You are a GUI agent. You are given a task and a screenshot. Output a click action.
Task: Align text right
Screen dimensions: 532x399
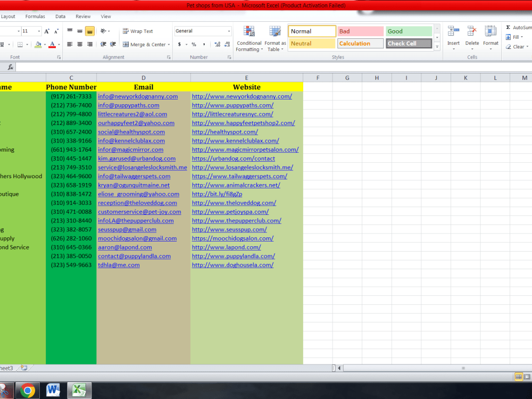tap(90, 44)
